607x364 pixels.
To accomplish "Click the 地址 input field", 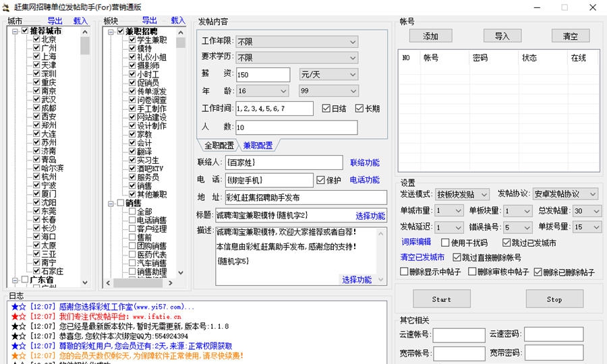I will [x=306, y=198].
